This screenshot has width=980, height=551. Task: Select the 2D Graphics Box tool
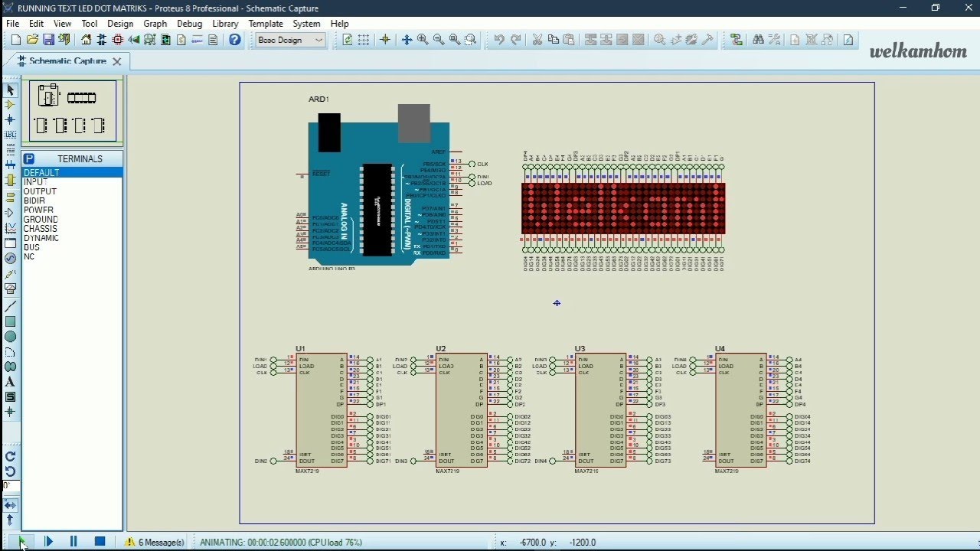click(x=10, y=321)
